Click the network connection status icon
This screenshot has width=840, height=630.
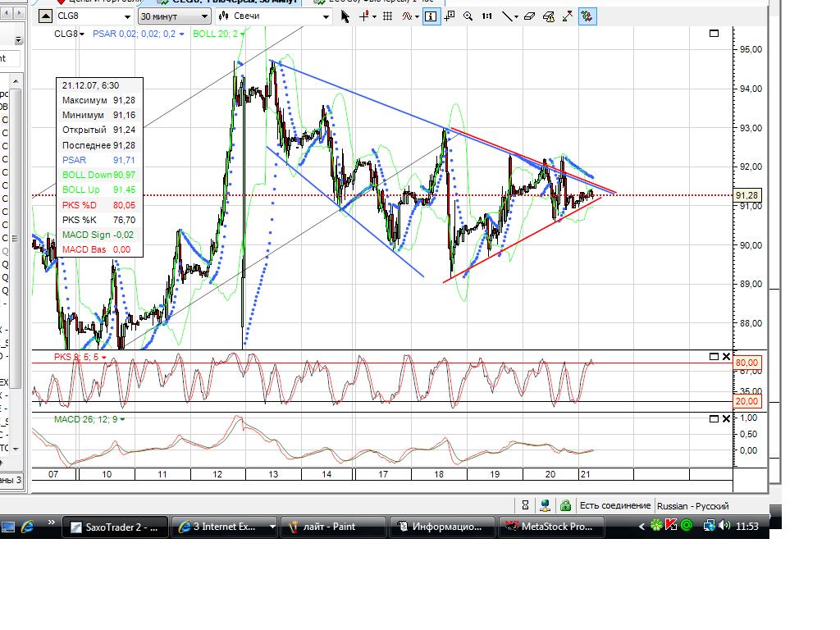click(x=545, y=505)
